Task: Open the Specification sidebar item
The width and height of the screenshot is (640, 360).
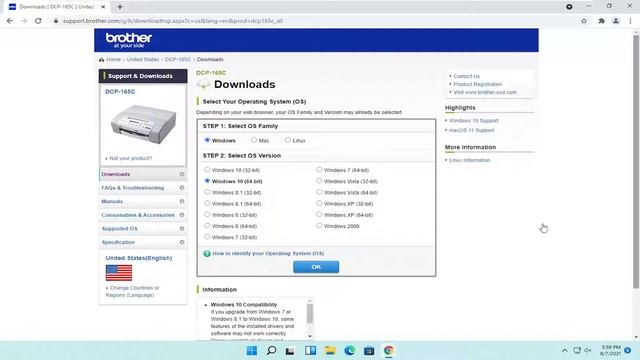Action: point(143,242)
